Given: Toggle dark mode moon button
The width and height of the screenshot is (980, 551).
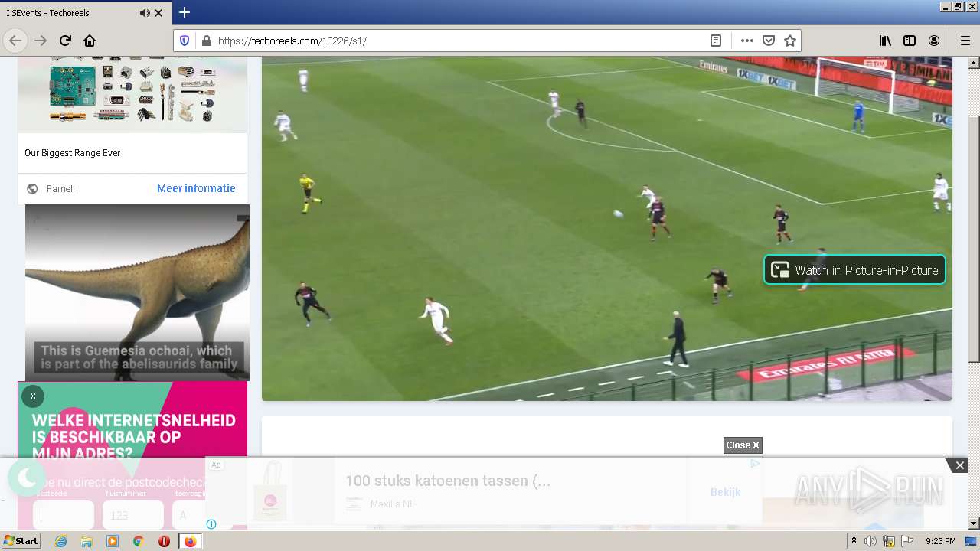Looking at the screenshot, I should pos(27,478).
